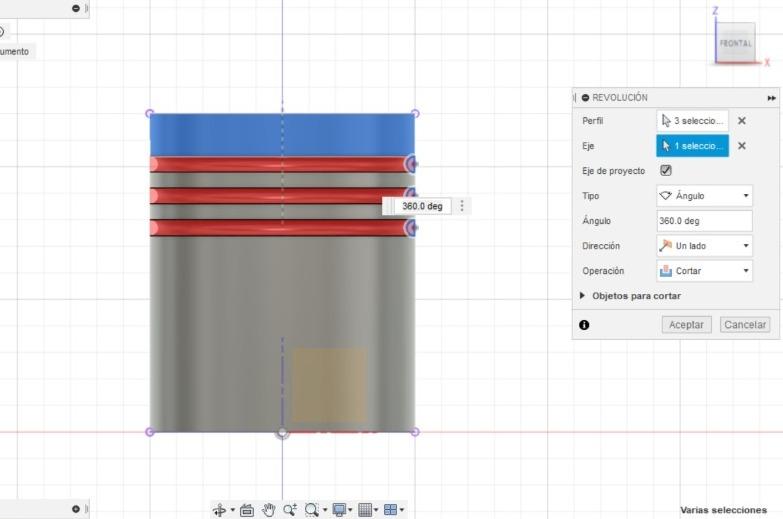Open the Tipo dropdown showing Ángulo
The image size is (783, 519).
704,196
